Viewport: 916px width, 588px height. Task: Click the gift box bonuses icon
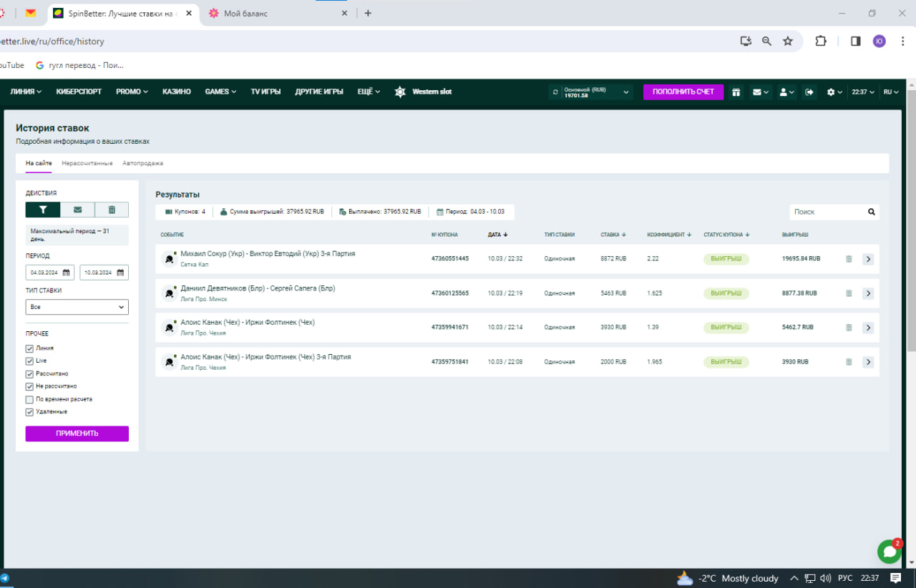tap(736, 92)
